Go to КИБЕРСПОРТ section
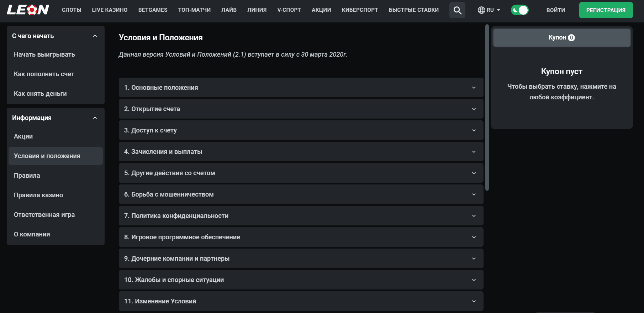 pyautogui.click(x=360, y=10)
